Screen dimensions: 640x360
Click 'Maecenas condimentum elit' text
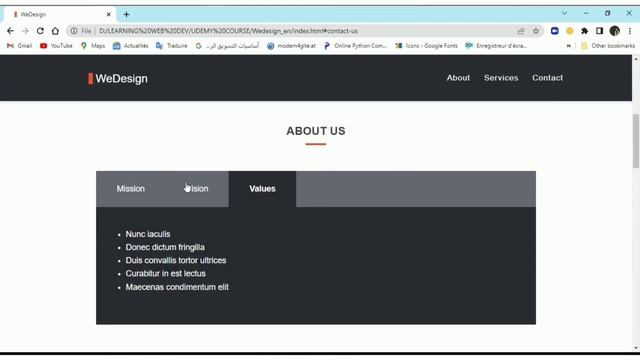click(177, 287)
